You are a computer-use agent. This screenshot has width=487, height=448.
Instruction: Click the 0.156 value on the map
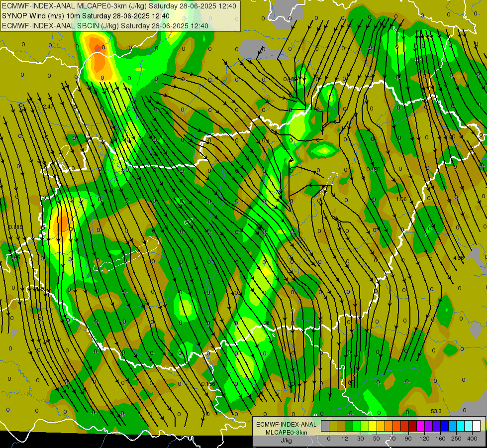pos(208,384)
